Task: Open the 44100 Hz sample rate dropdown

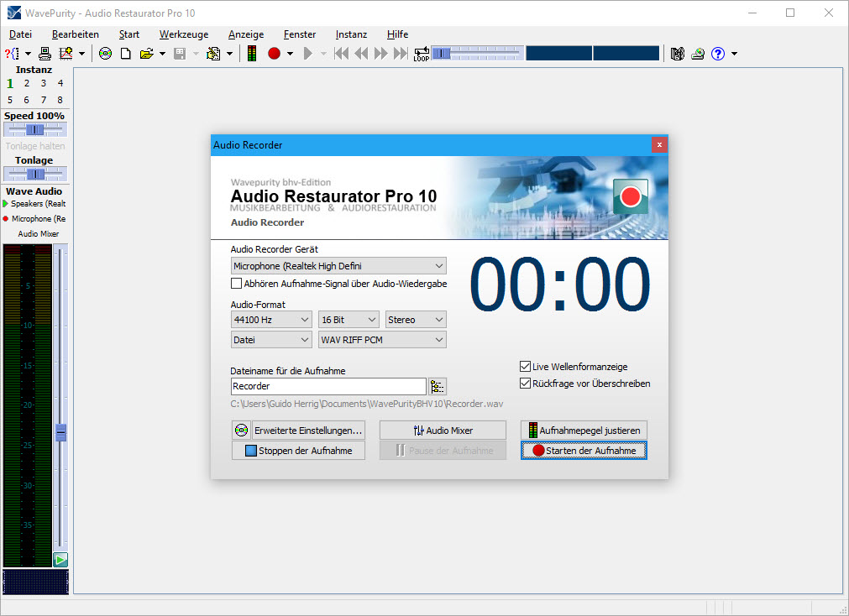Action: coord(271,320)
